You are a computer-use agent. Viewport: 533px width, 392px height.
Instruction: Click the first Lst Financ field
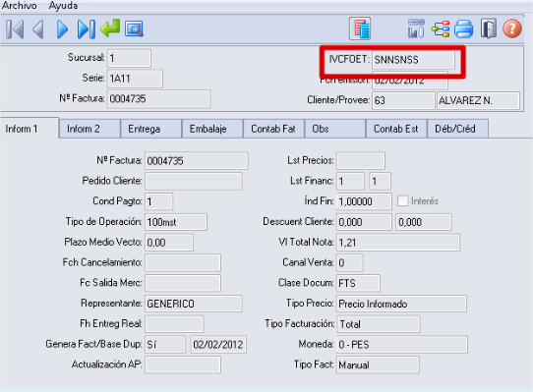pos(350,181)
